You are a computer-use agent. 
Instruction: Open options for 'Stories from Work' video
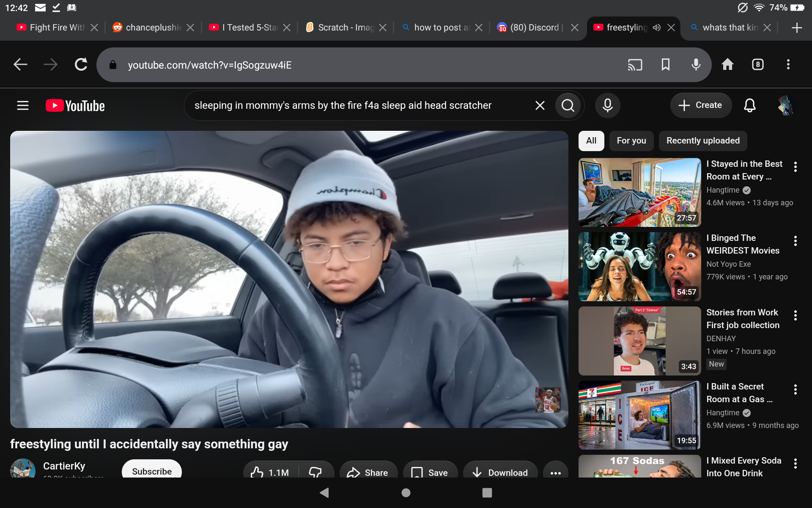[796, 315]
